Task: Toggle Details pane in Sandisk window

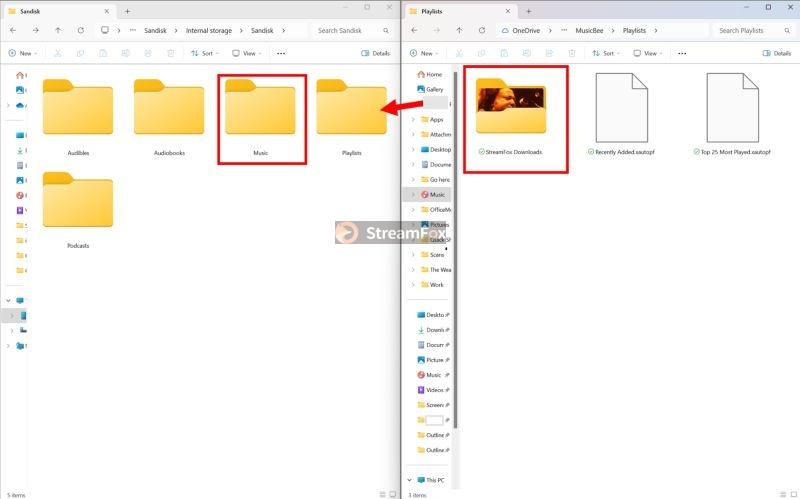Action: 376,53
